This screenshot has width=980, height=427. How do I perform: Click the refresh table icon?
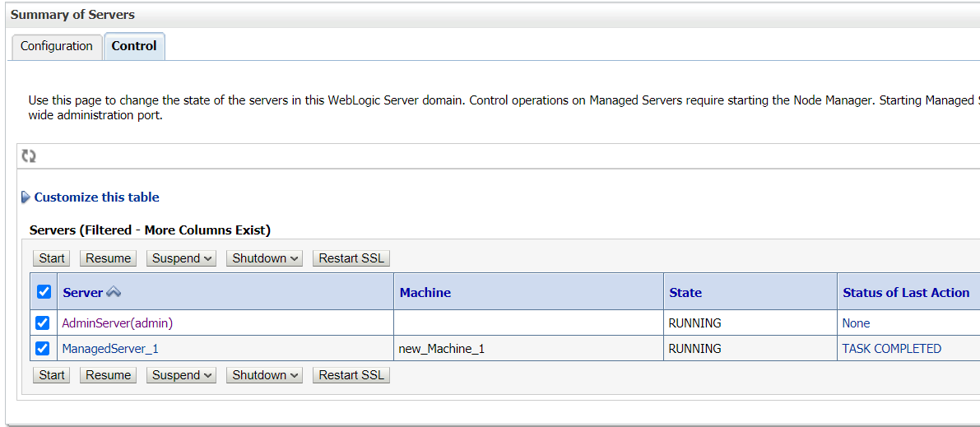click(x=29, y=156)
